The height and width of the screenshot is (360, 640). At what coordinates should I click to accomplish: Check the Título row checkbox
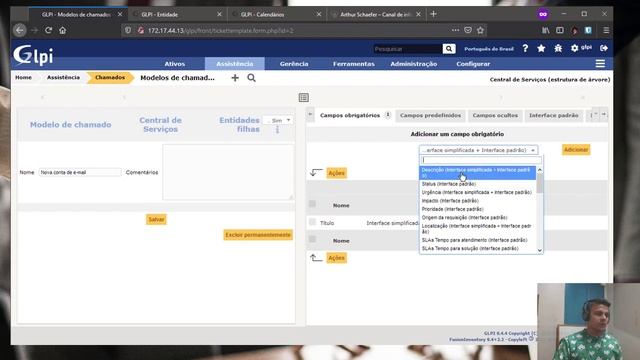[312, 222]
